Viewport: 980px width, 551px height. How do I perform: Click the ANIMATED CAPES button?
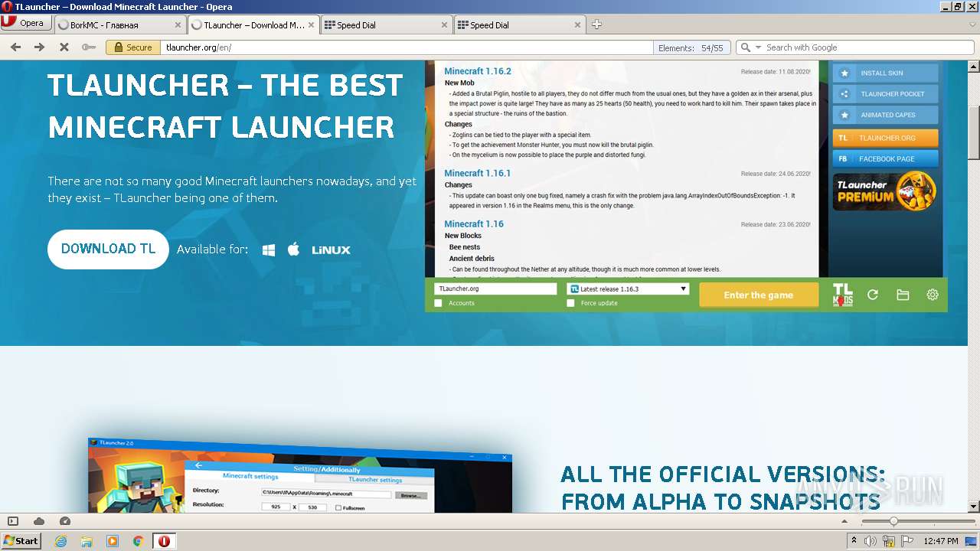coord(885,115)
